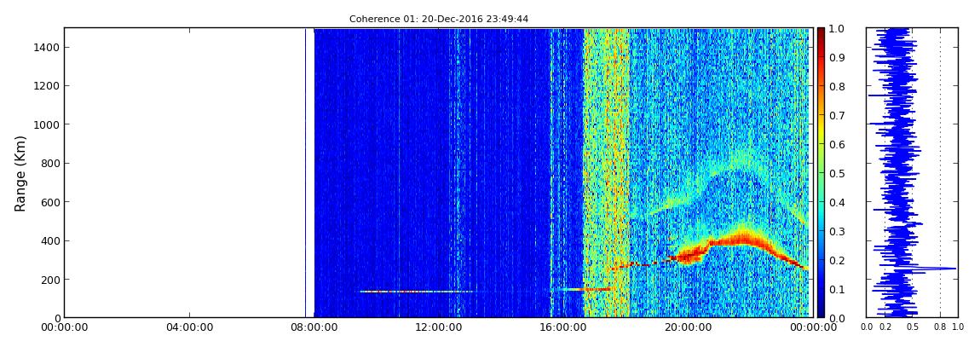
Task: Click the 1200 range tick label
Action: click(x=45, y=85)
